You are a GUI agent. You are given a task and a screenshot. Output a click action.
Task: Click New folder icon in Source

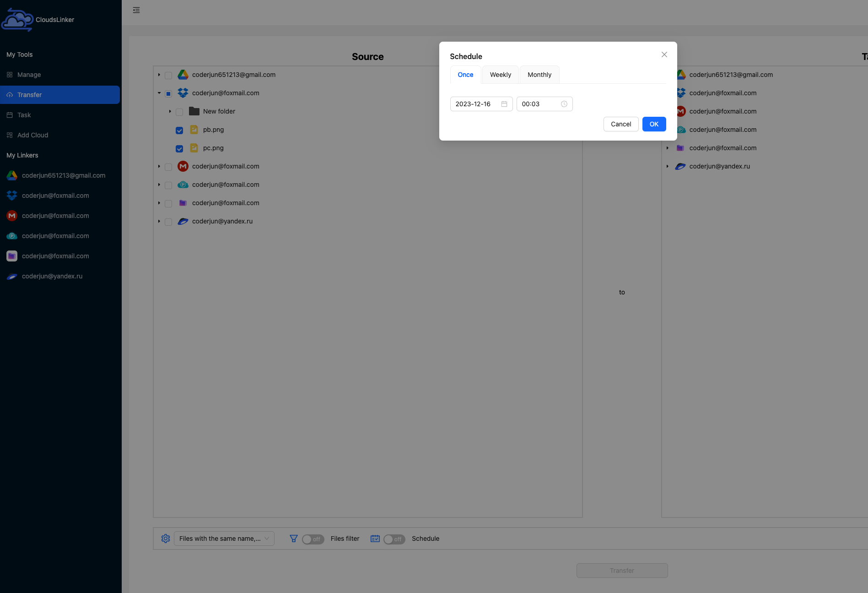(194, 111)
